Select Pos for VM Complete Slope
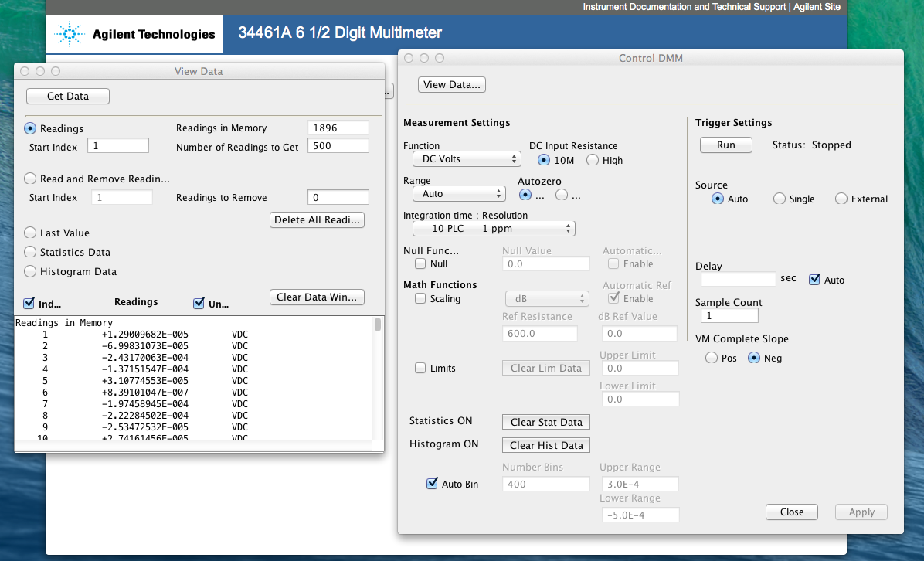The image size is (924, 561). pos(712,358)
